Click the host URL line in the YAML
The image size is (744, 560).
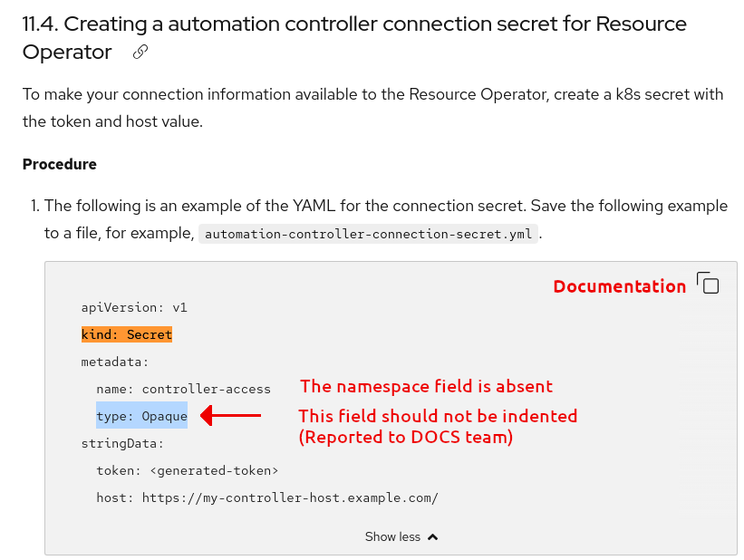tap(267, 497)
